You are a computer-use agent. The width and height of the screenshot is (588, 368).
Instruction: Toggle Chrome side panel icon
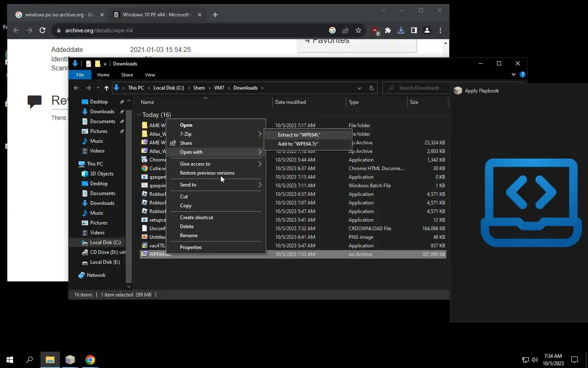(x=414, y=30)
